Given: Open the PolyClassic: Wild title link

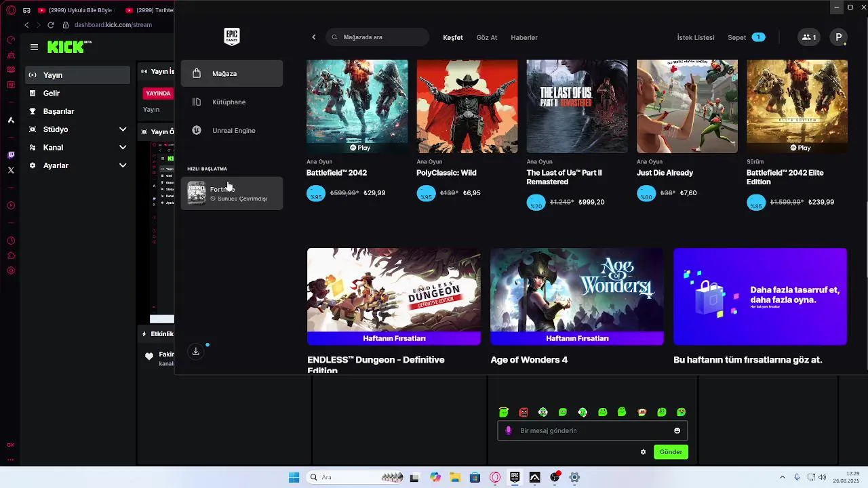Looking at the screenshot, I should click(x=446, y=173).
